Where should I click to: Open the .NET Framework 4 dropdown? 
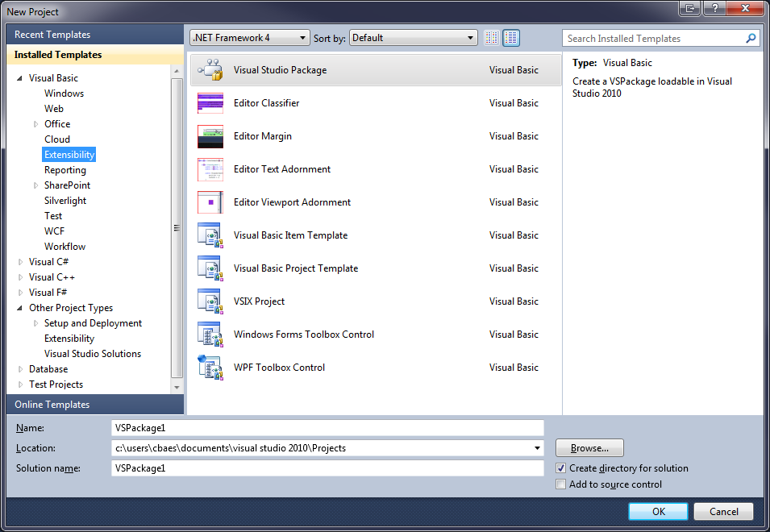coord(249,38)
